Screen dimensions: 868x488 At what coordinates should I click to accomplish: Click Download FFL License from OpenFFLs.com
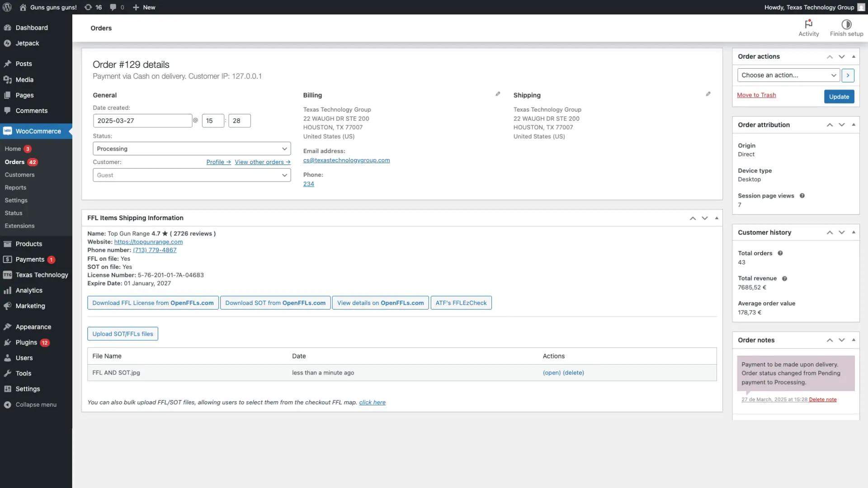click(x=153, y=303)
